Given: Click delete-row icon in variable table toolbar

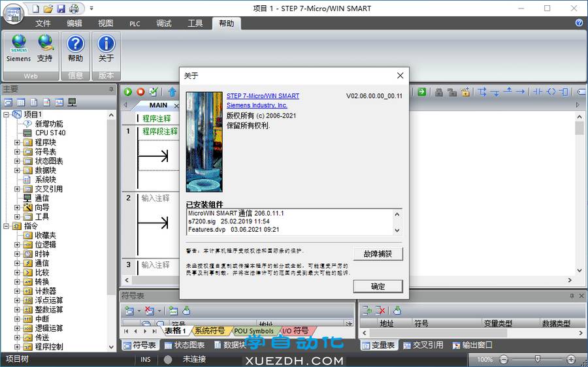Looking at the screenshot, I should click(x=380, y=310).
